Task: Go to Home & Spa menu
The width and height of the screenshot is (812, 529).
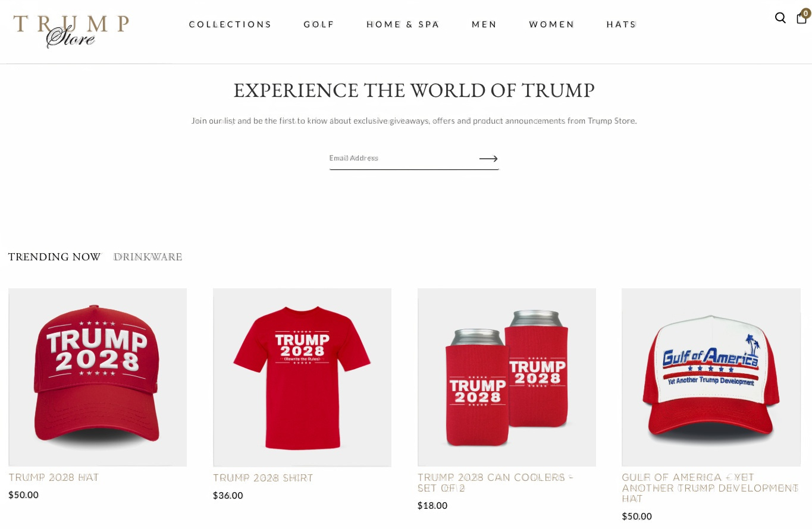Action: (403, 24)
